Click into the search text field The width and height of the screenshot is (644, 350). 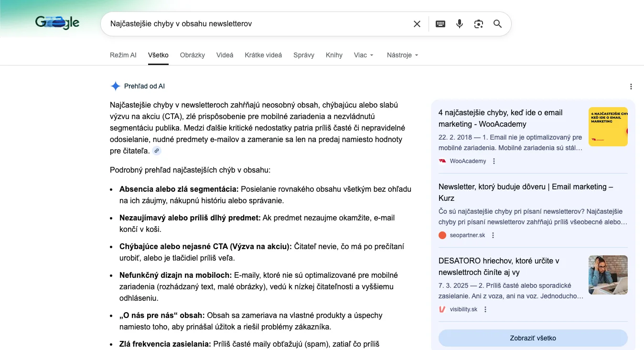coord(258,24)
